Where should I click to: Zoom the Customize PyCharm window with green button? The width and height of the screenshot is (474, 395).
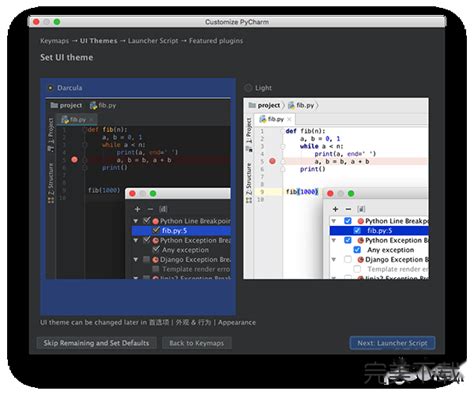[x=57, y=22]
